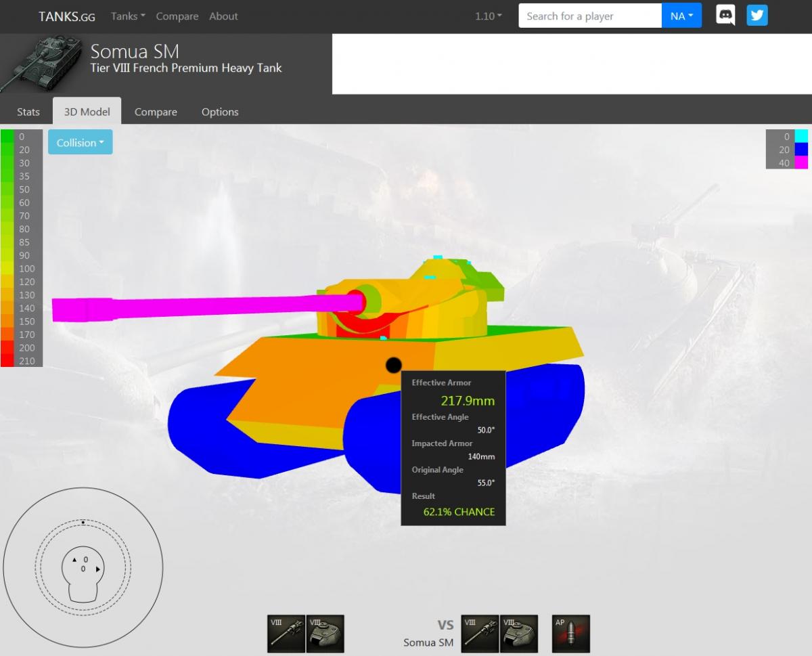The width and height of the screenshot is (812, 656).
Task: Click the right-pointing triangle in the view compass
Action: (98, 569)
